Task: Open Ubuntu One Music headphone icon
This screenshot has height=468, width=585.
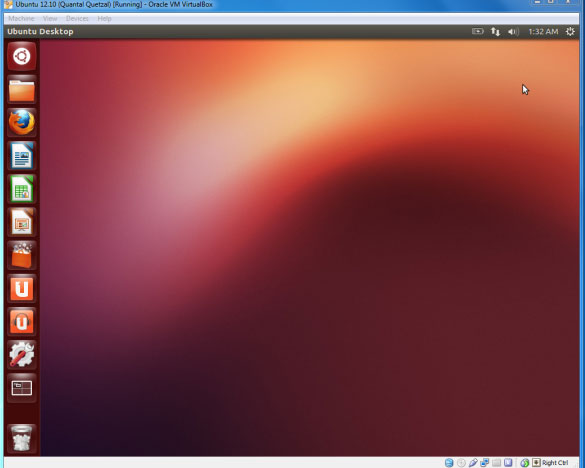Action: click(x=22, y=321)
